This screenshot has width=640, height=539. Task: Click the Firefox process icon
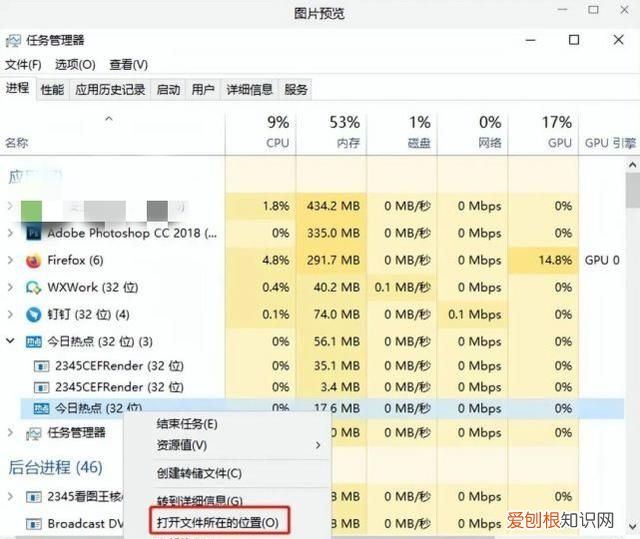pyautogui.click(x=33, y=260)
